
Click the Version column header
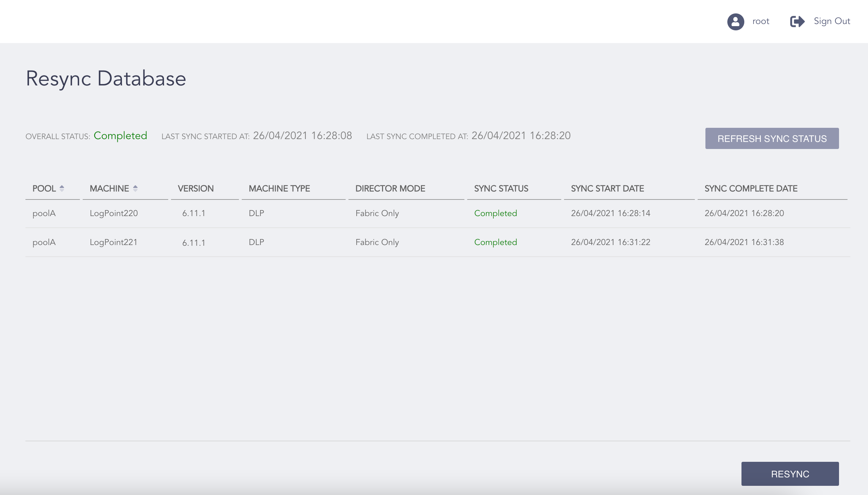coord(195,189)
